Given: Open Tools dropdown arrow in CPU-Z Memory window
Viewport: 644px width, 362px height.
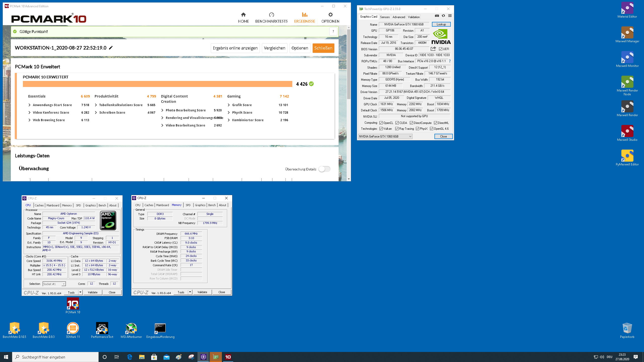Looking at the screenshot, I should (x=190, y=292).
